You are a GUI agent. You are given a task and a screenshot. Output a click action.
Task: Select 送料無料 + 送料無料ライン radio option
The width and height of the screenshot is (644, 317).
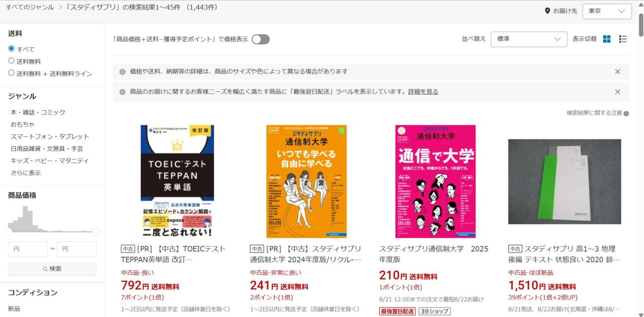pos(12,73)
